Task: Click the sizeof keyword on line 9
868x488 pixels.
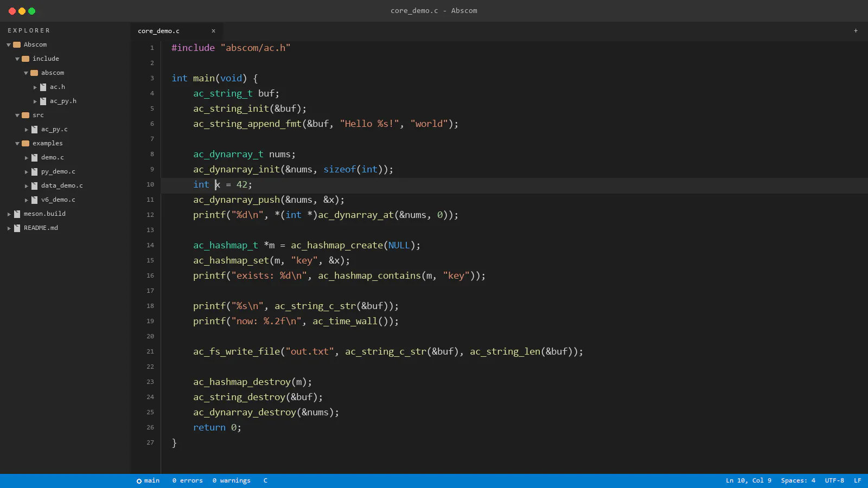Action: pos(340,169)
